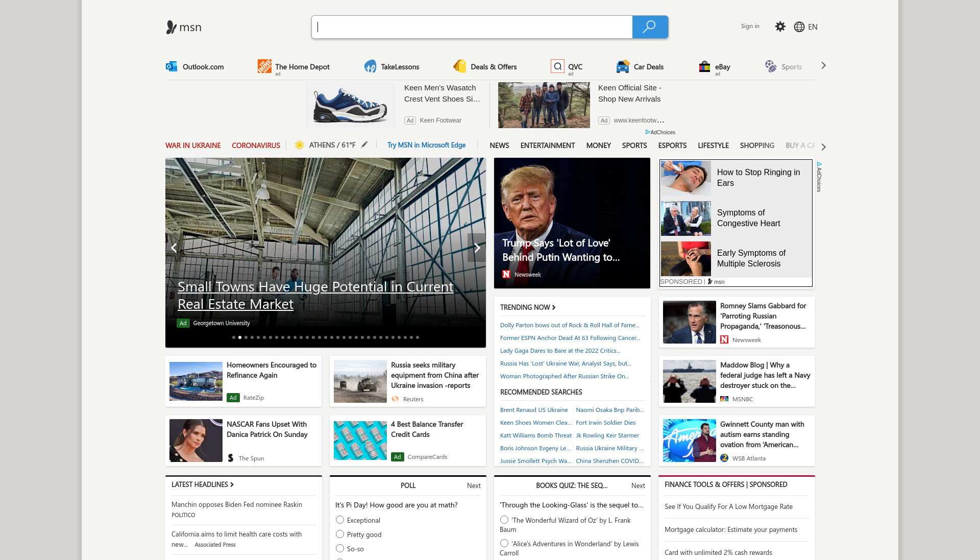The image size is (980, 560).
Task: Open the ENTERTAINMENT nav tab
Action: tap(548, 145)
